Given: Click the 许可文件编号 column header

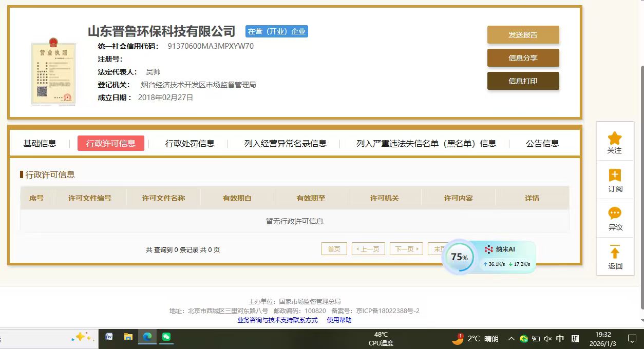Looking at the screenshot, I should coord(90,198).
